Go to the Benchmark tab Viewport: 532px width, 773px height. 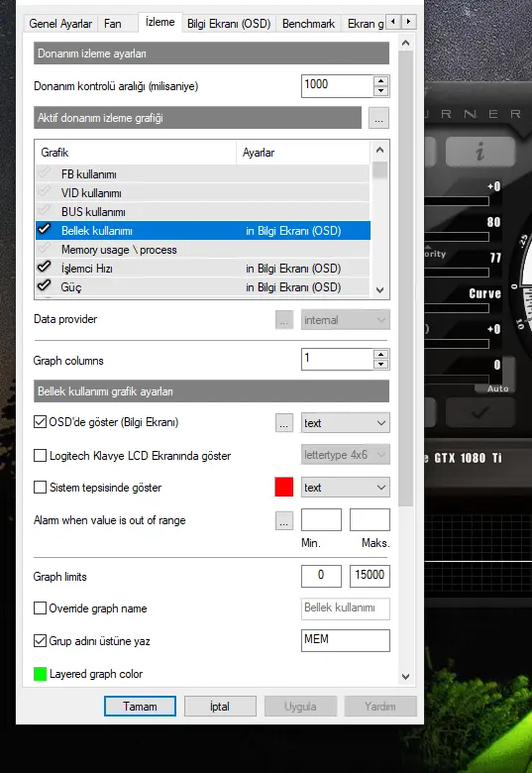click(x=308, y=24)
